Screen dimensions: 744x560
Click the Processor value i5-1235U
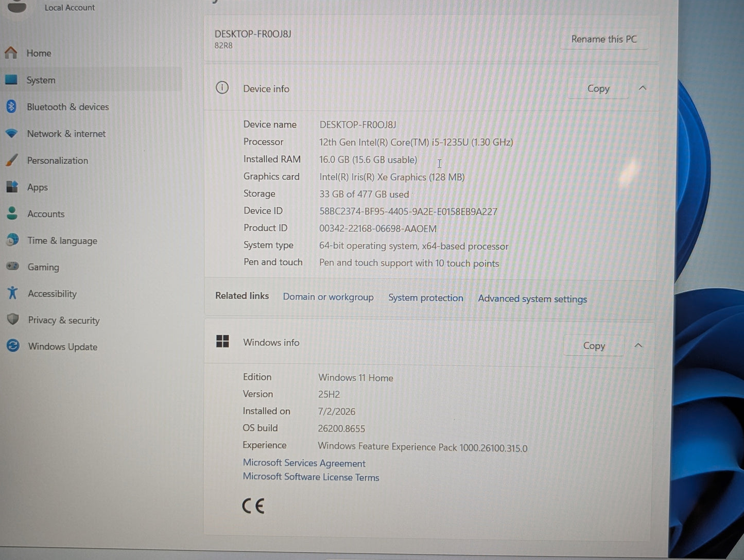point(416,142)
